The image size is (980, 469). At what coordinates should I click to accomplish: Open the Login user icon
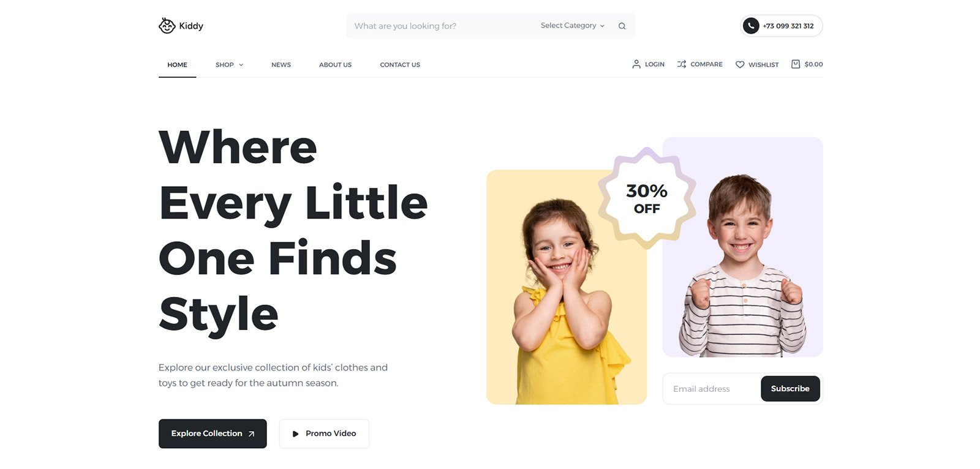(x=636, y=64)
